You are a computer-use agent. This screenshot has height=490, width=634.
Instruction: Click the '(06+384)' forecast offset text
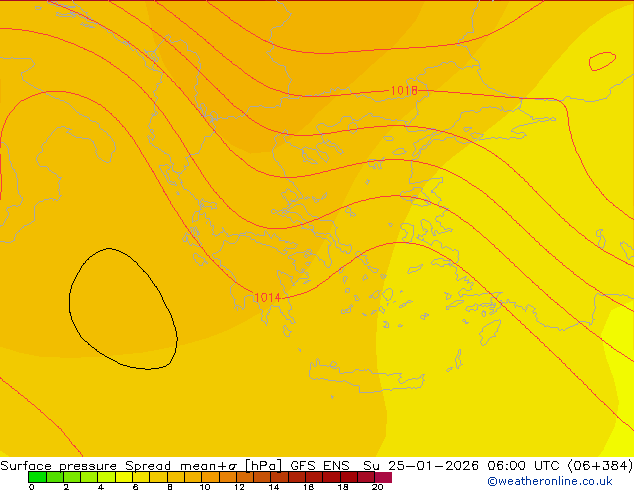600,466
